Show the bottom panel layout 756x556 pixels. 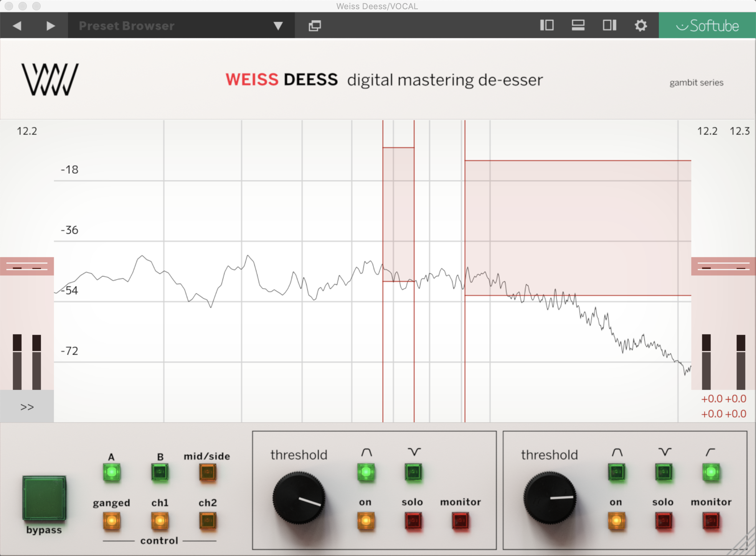578,25
